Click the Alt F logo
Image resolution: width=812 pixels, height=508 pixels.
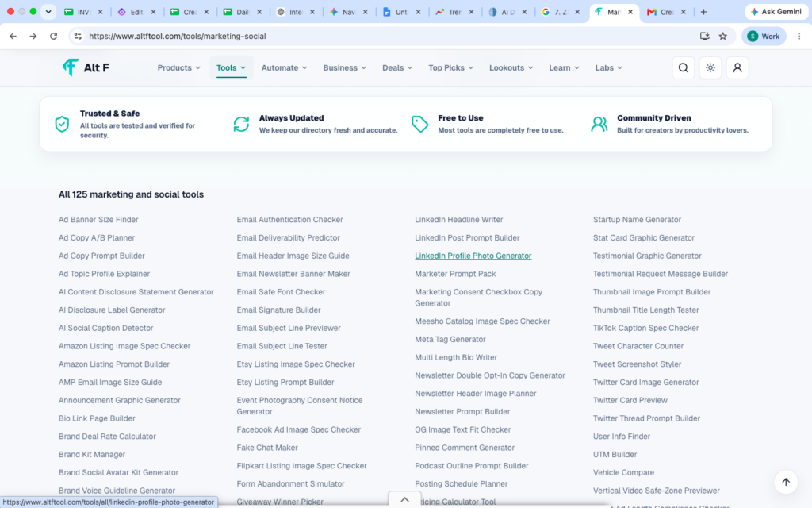pos(86,67)
